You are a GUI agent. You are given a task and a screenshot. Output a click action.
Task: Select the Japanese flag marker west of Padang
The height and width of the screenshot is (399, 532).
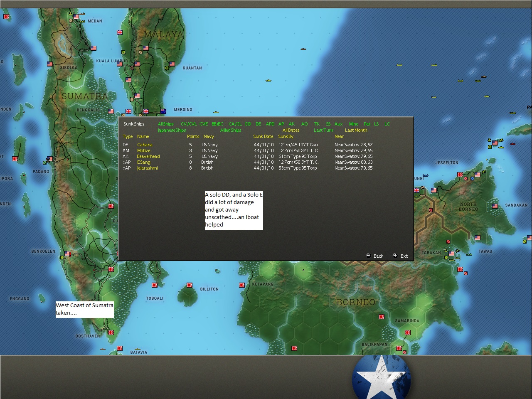tap(15, 159)
